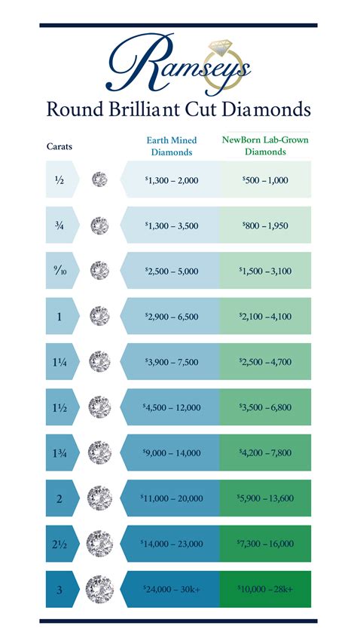Select the 1¼ carat size label
Image resolution: width=357 pixels, height=644 pixels.
[x=59, y=362]
